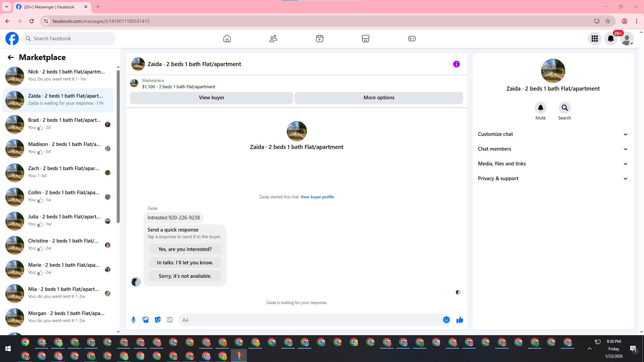Expand Customize chat section
This screenshot has width=644, height=362.
tap(553, 134)
